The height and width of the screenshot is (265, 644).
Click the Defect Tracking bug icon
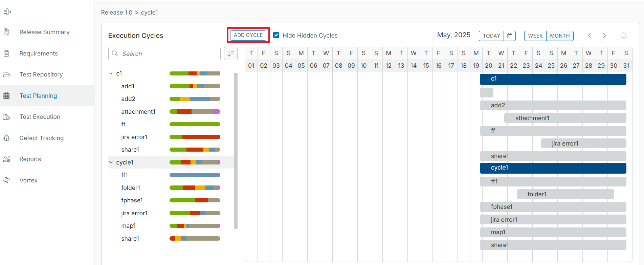6,138
